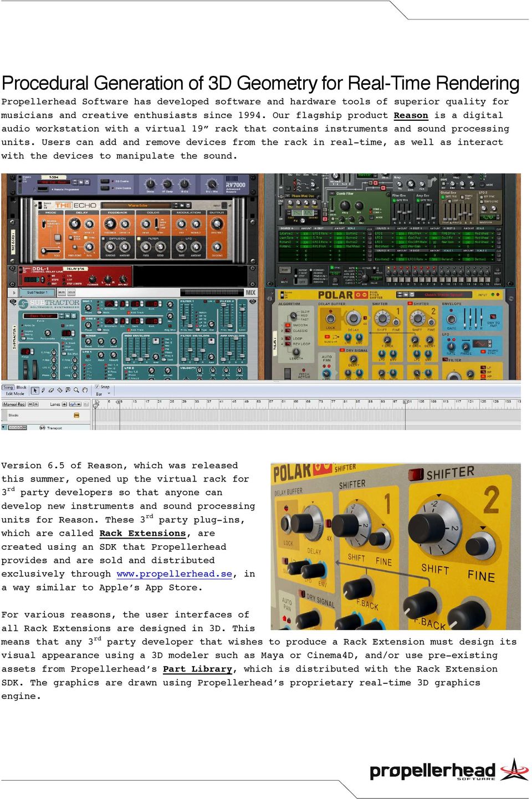The width and height of the screenshot is (532, 799).
Task: Toggle Subtractor Noise enable button
Action: point(83,336)
